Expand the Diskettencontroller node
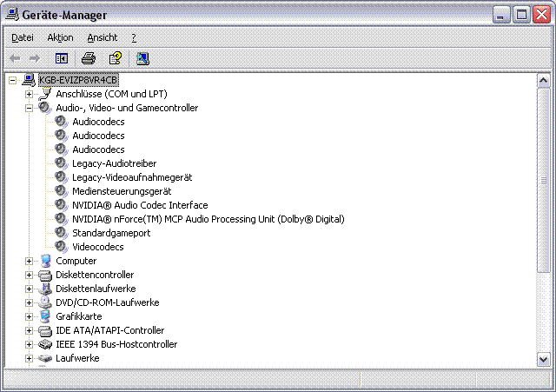The height and width of the screenshot is (392, 556). coord(29,275)
